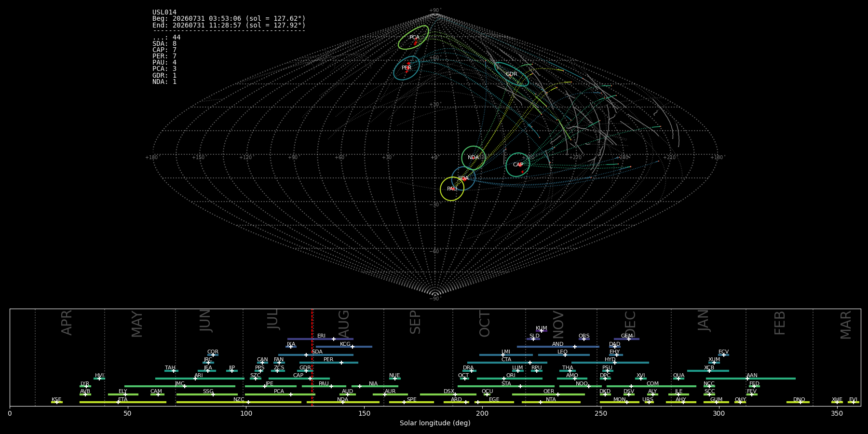Click the NDA radiant circle

[474, 158]
